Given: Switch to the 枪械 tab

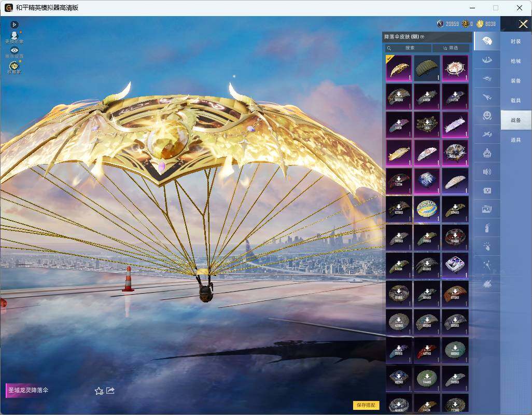Looking at the screenshot, I should (516, 61).
